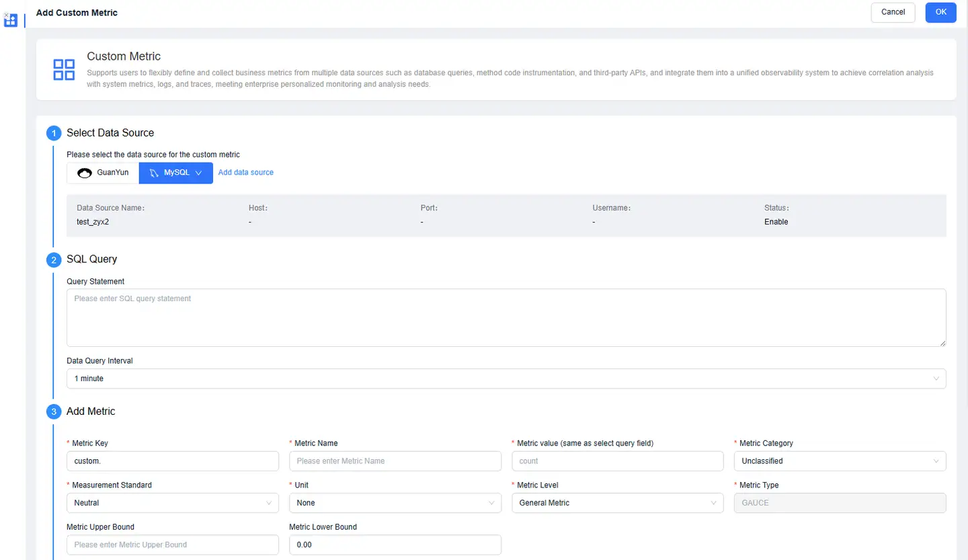Click the Add data source link
This screenshot has width=968, height=560.
(x=246, y=173)
